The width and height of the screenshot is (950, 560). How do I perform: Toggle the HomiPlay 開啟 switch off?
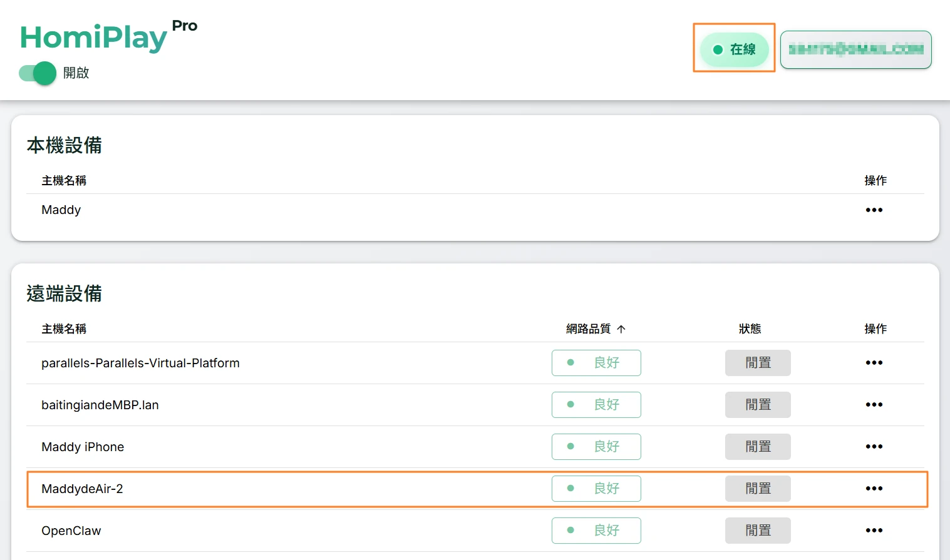(x=38, y=73)
